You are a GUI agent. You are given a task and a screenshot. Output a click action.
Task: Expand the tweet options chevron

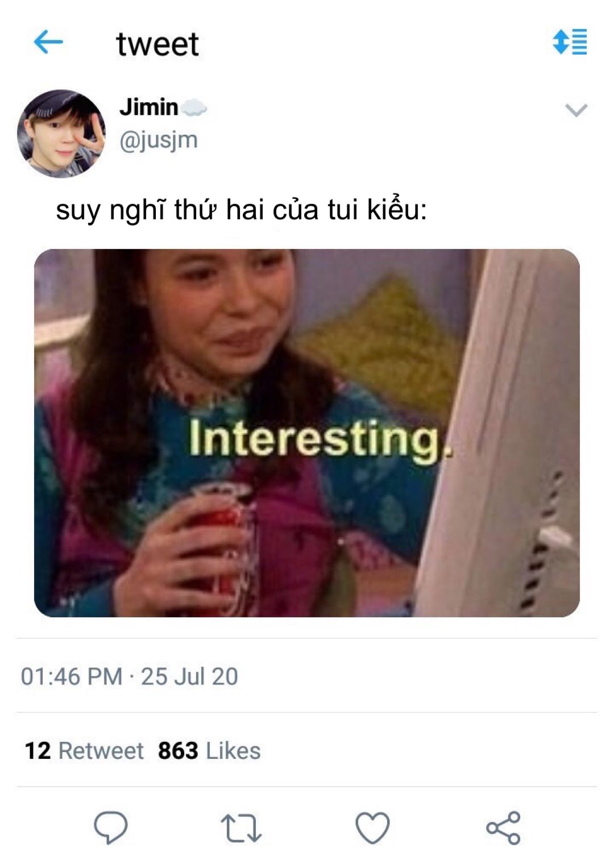click(576, 110)
